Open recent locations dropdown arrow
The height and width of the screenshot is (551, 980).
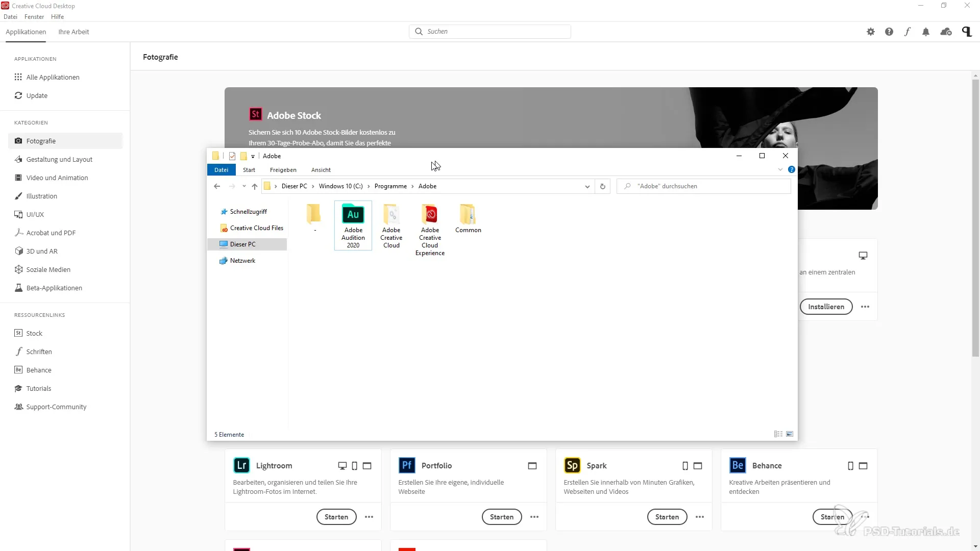(244, 186)
